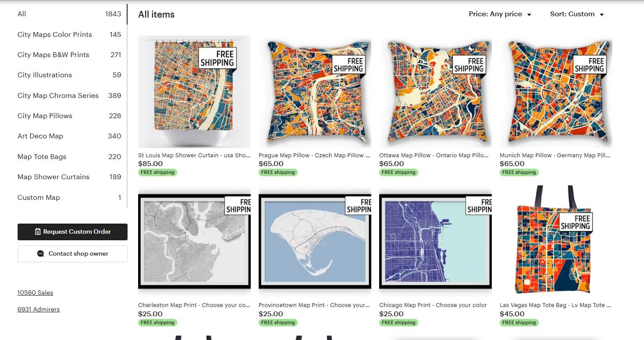Click the clipboard icon on Request Custom Order
The image size is (644, 340).
click(x=38, y=231)
